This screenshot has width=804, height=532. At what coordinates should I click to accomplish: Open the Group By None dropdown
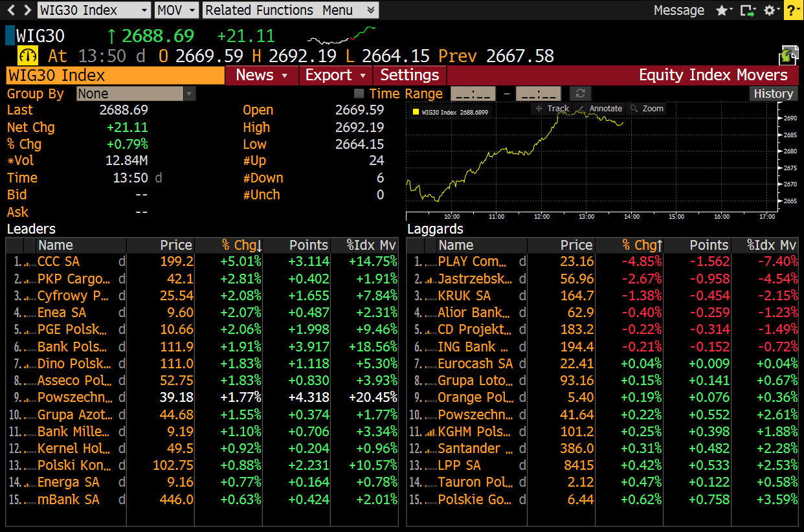(136, 94)
